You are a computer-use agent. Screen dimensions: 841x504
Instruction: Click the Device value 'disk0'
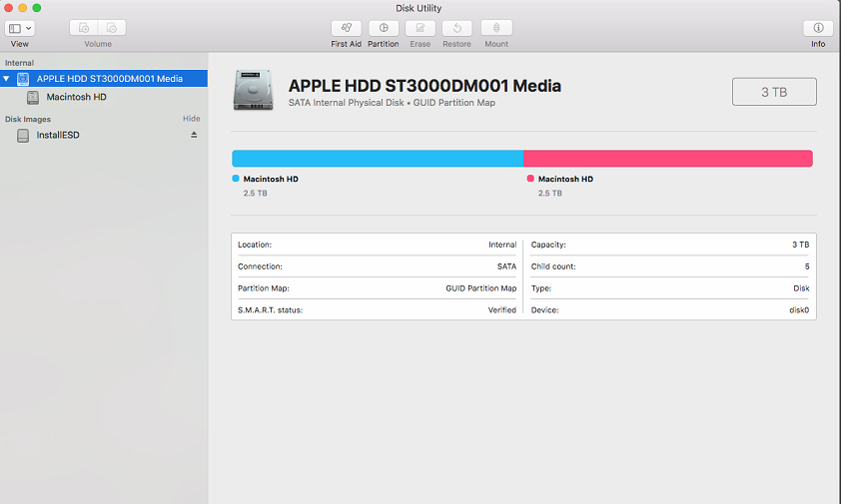[799, 310]
